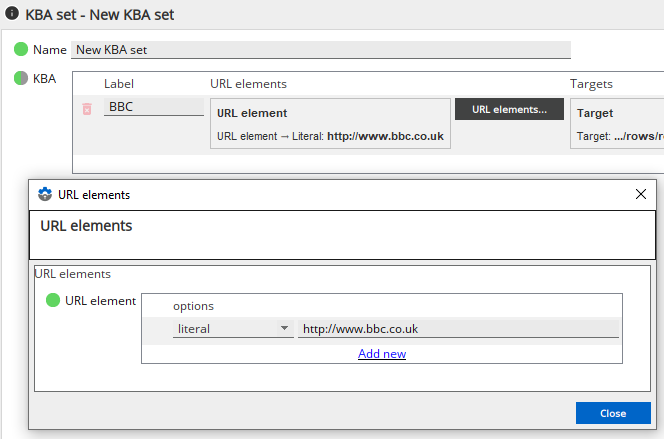664x439 pixels.
Task: Click the green status circle beside Name
Action: tap(21, 49)
